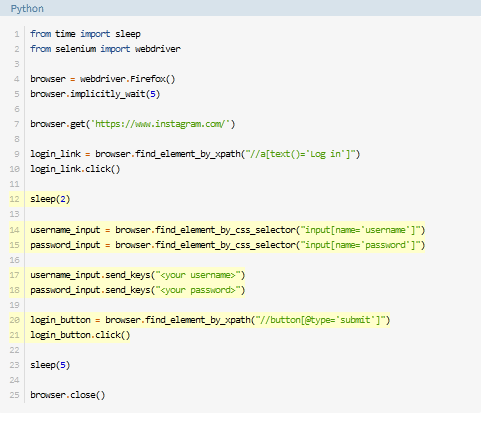Click line number 14 in the gutter
The width and height of the screenshot is (482, 423).
14,230
